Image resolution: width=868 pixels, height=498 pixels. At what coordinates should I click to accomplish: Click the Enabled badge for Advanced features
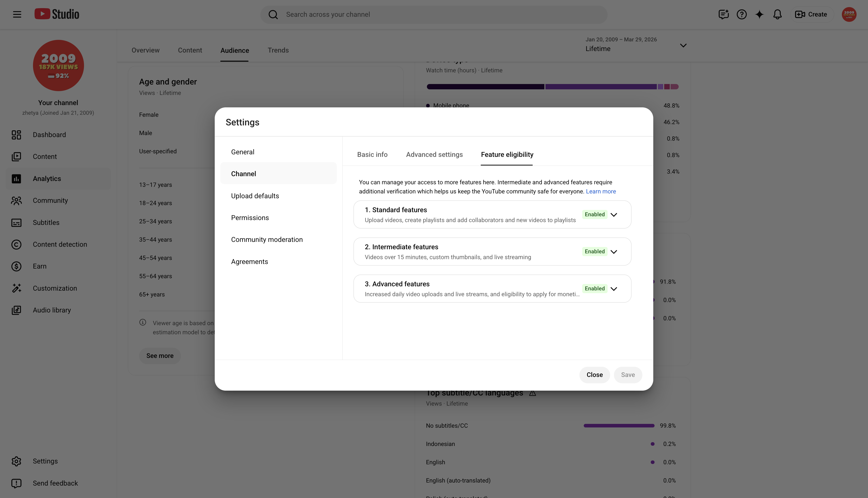click(x=594, y=288)
